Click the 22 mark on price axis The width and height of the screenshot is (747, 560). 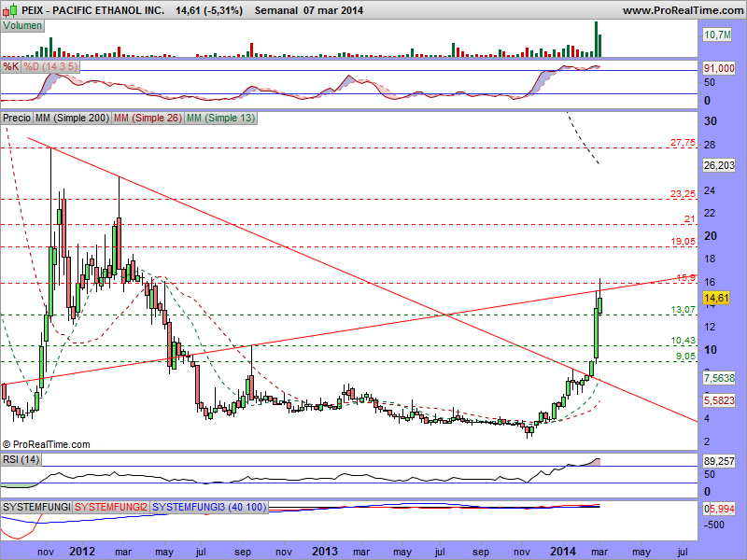pyautogui.click(x=710, y=213)
